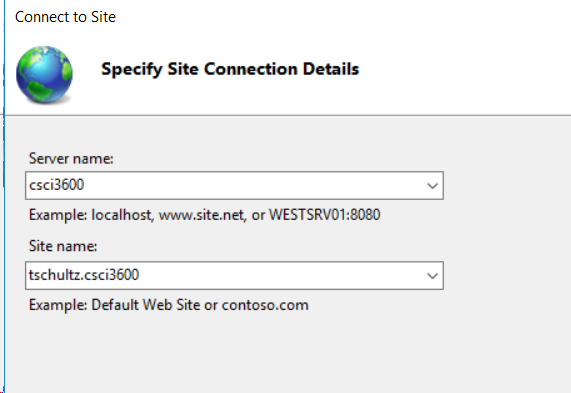The width and height of the screenshot is (571, 393).
Task: Click 'localhost' in the server example text
Action: click(122, 215)
